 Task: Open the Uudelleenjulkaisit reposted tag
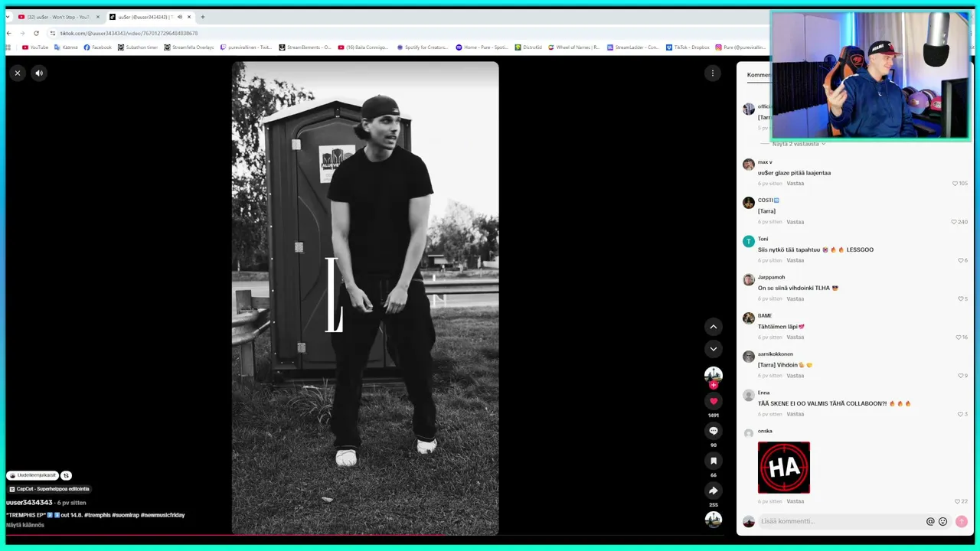point(33,475)
